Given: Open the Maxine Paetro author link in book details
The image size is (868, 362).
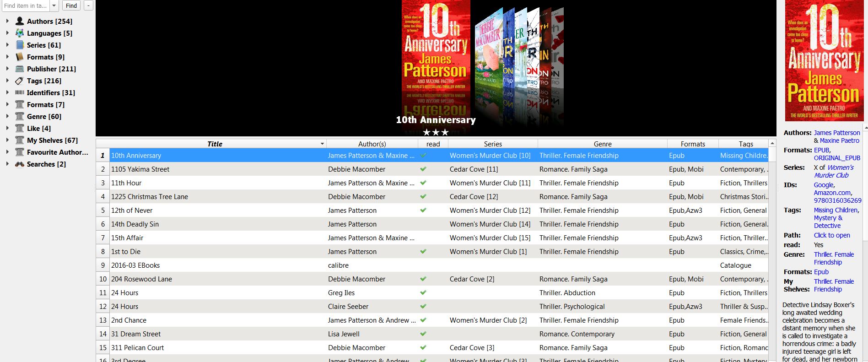Looking at the screenshot, I should 840,140.
